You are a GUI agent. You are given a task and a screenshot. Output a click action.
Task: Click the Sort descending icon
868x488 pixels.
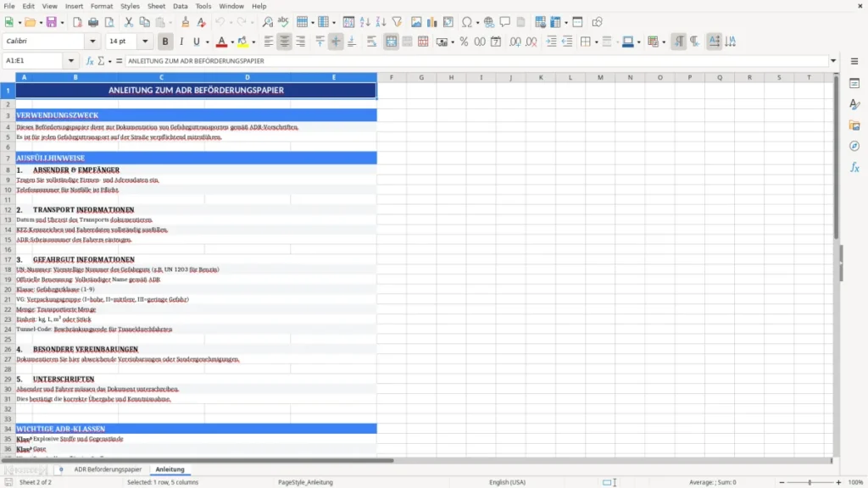pyautogui.click(x=381, y=22)
